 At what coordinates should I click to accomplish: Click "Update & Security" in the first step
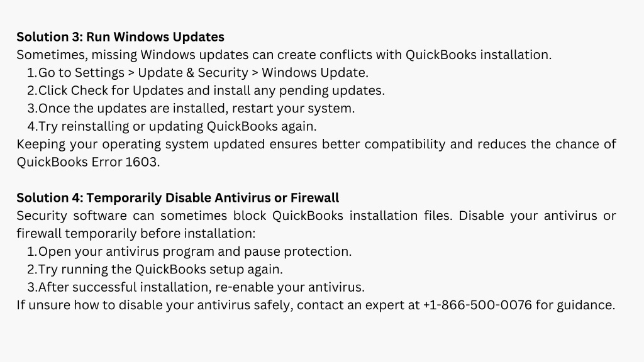[x=193, y=72]
